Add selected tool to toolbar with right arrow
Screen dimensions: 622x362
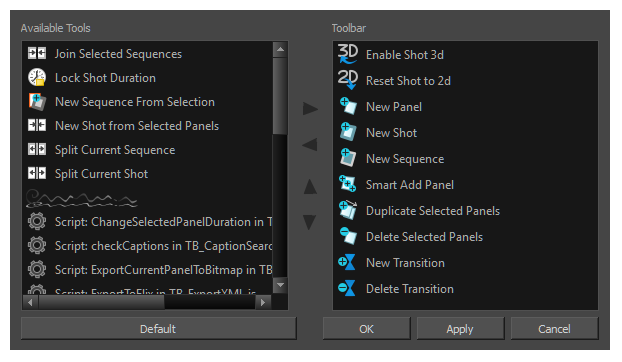coord(310,109)
